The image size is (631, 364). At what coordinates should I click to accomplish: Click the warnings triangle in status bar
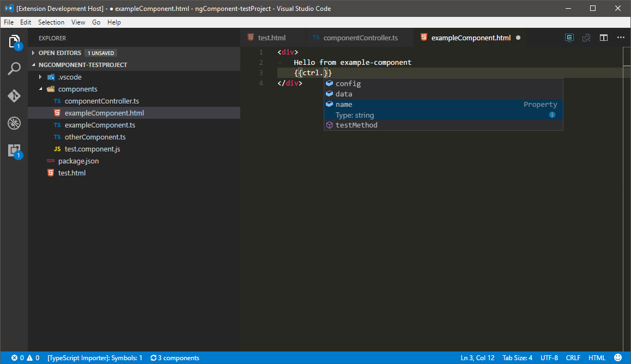tap(30, 357)
